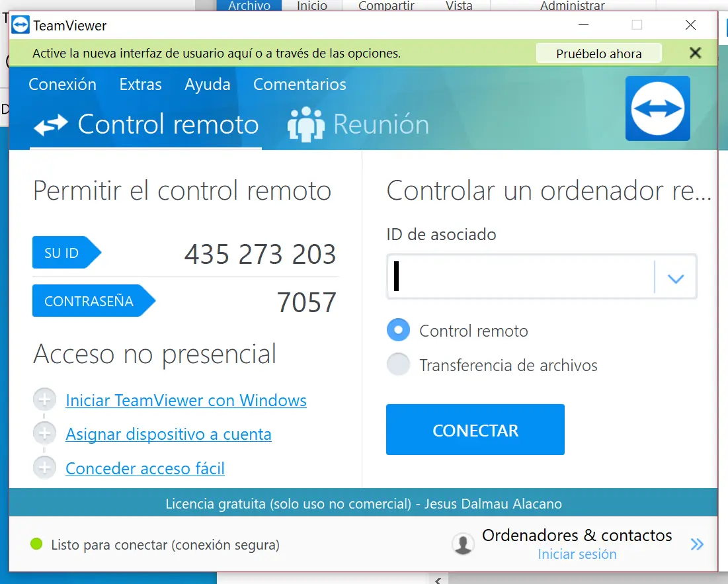
Task: Select the Control remoto radio button
Action: click(x=398, y=331)
